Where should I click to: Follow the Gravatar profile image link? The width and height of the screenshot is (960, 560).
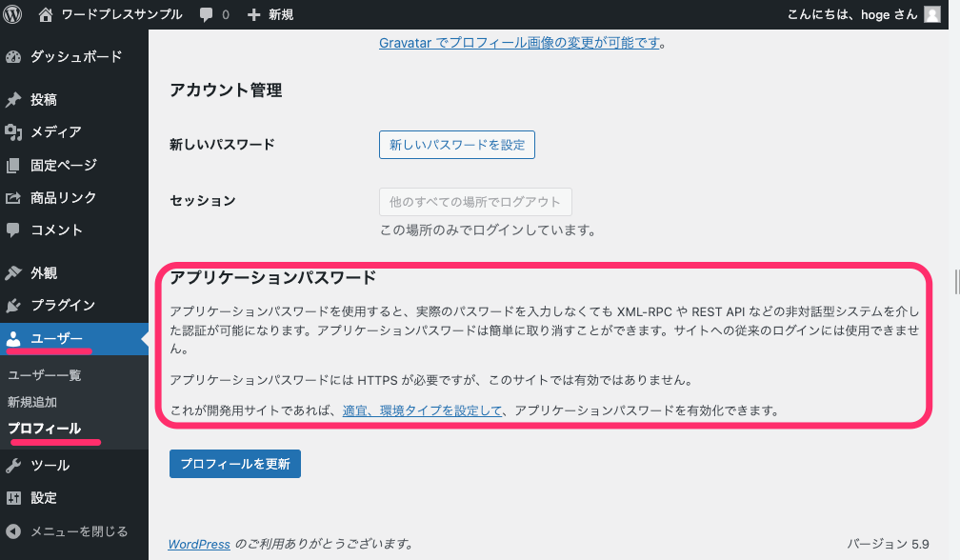[519, 43]
